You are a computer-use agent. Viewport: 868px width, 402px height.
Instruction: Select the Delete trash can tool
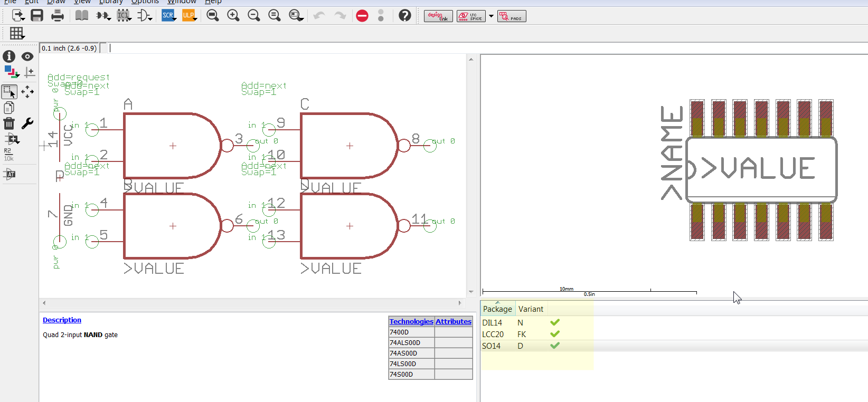click(9, 123)
